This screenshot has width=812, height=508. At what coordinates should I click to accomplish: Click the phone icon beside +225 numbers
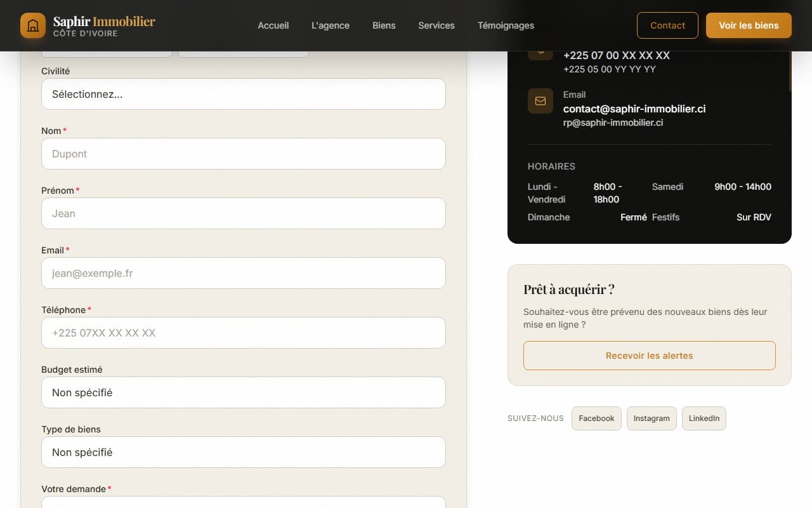pyautogui.click(x=540, y=56)
